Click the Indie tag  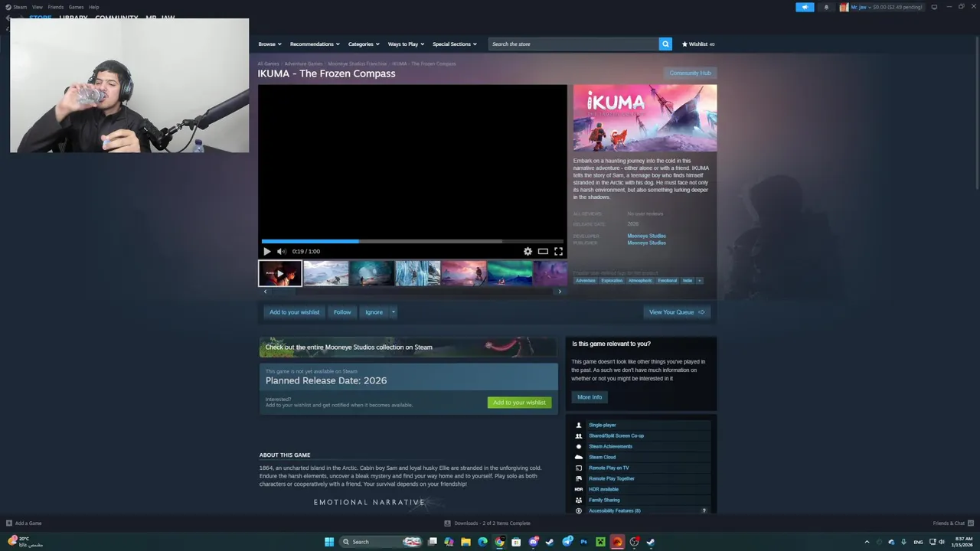[688, 281]
